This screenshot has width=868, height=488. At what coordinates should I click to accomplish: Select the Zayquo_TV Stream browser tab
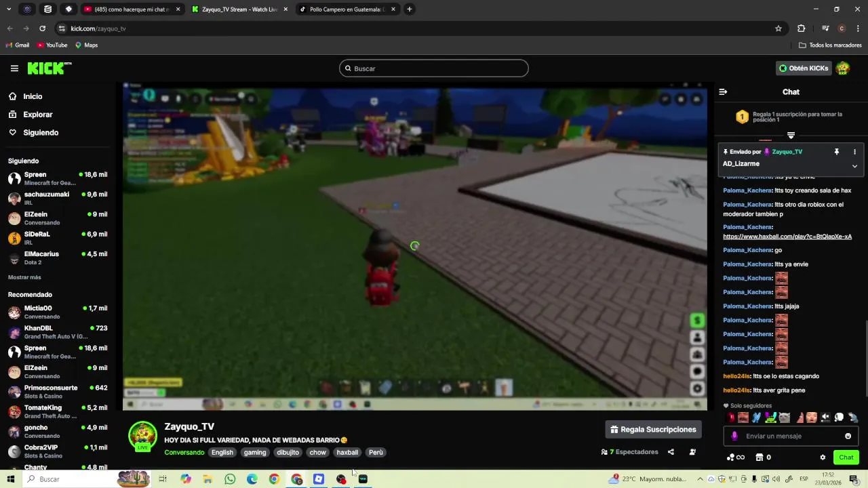[240, 9]
